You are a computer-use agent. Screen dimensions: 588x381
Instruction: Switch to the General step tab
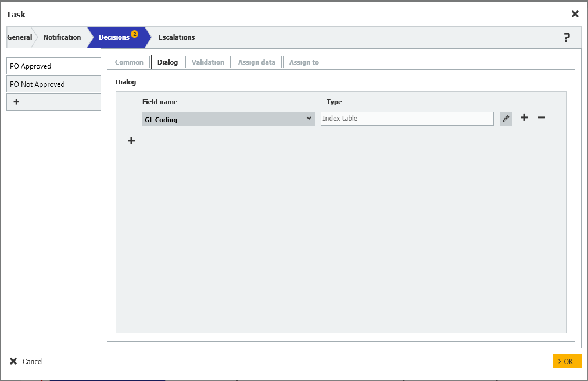(19, 37)
